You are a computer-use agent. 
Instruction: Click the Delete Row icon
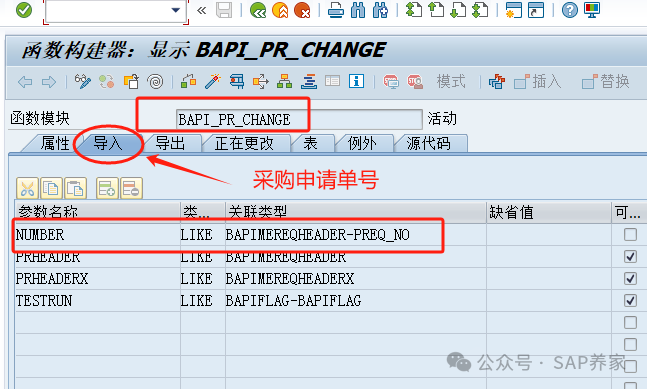tap(131, 189)
